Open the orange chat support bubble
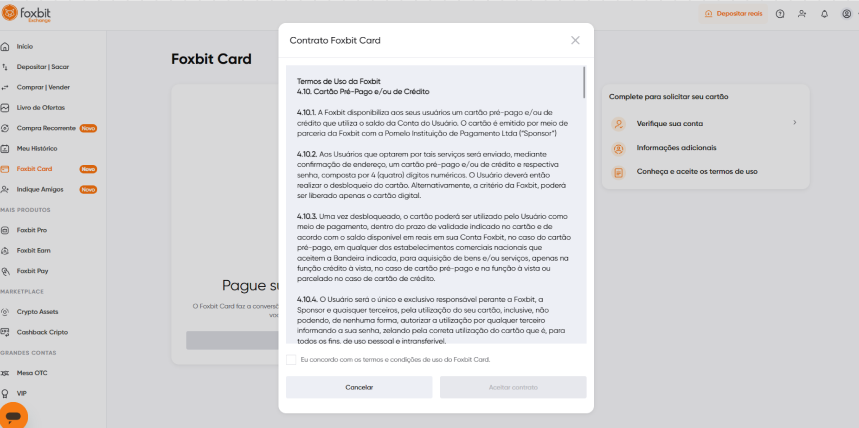 coord(14,415)
